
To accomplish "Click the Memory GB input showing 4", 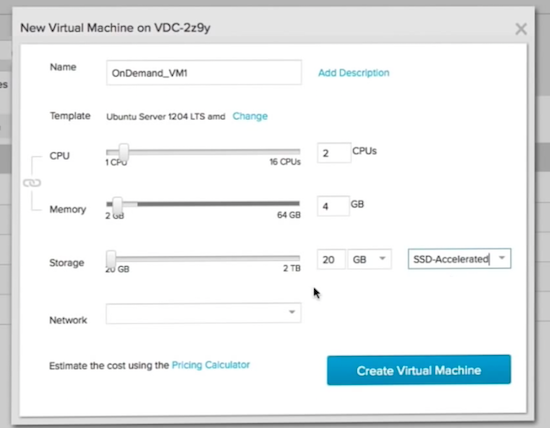I will 333,206.
